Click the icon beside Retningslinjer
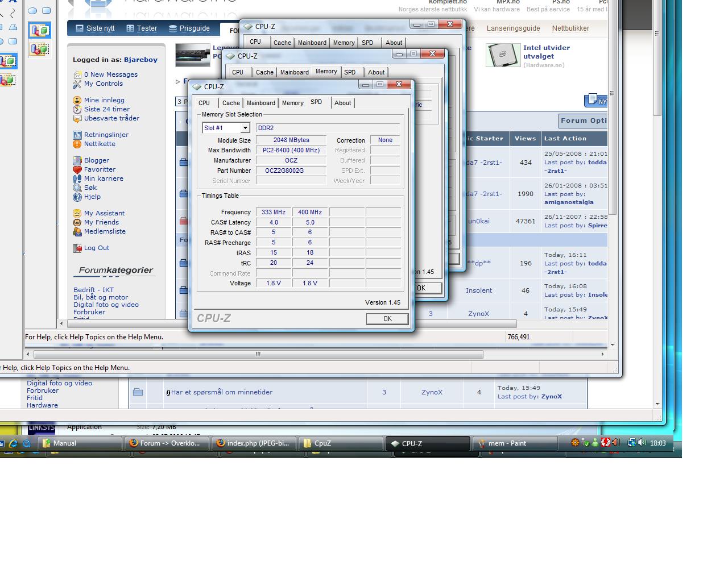The height and width of the screenshot is (582, 728). point(77,135)
